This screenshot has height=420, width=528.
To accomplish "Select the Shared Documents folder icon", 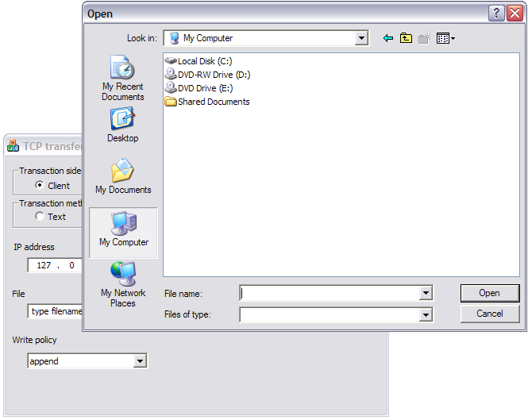I will 171,102.
